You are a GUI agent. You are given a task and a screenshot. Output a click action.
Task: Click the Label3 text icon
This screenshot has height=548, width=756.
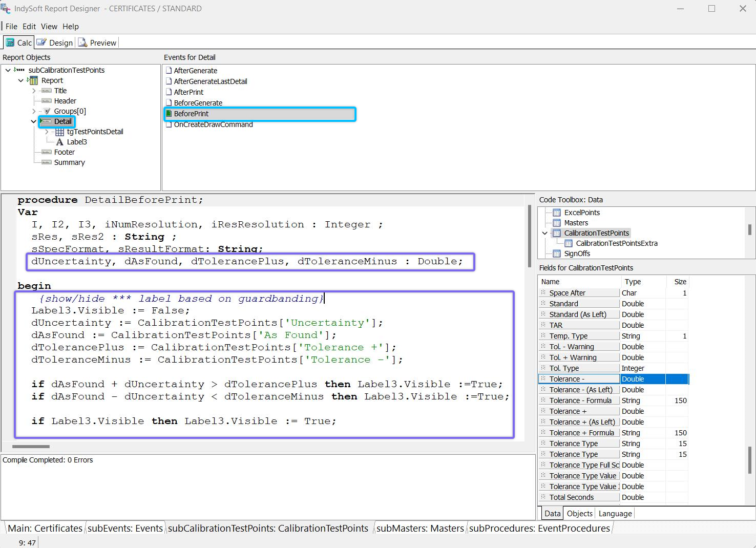tap(60, 142)
